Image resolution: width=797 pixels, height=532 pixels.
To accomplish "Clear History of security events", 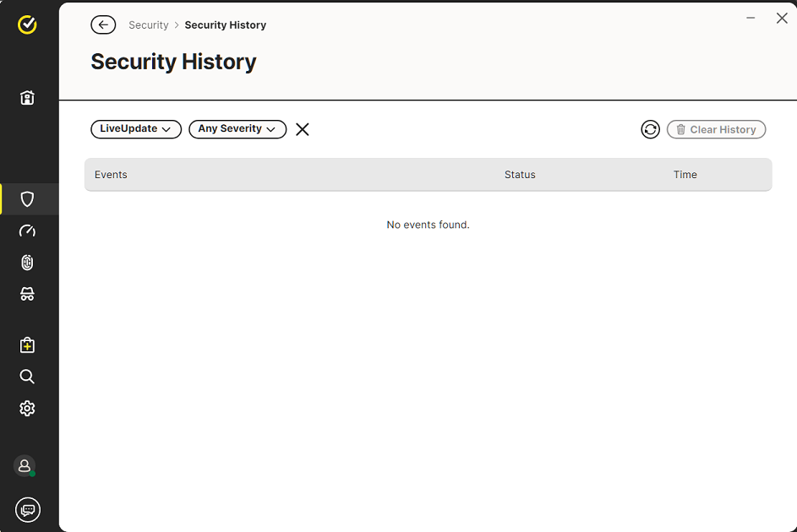I will coord(716,129).
